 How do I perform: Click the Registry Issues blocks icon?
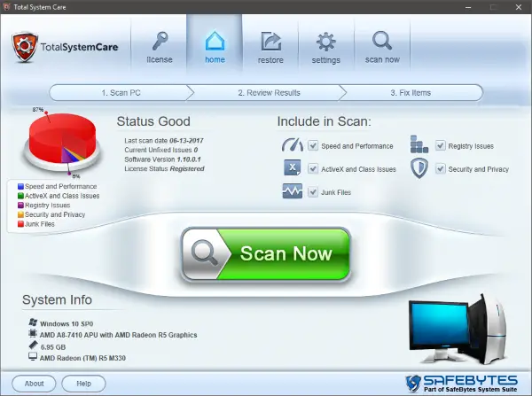tap(419, 144)
